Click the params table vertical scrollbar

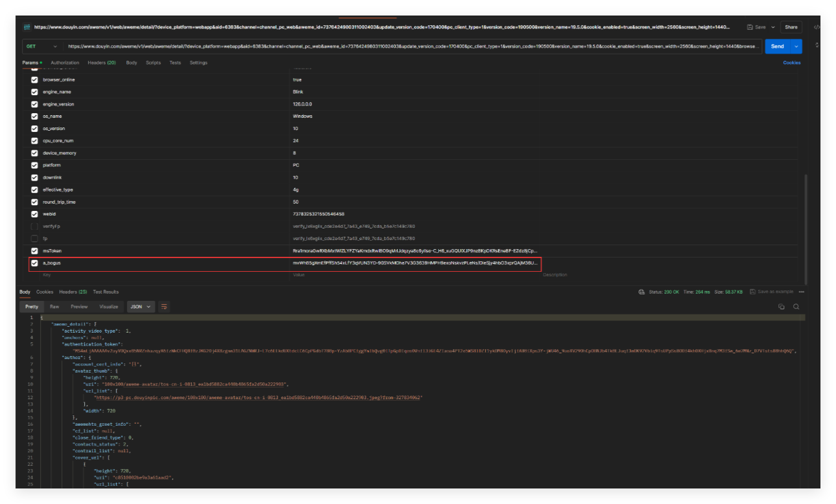click(x=806, y=228)
